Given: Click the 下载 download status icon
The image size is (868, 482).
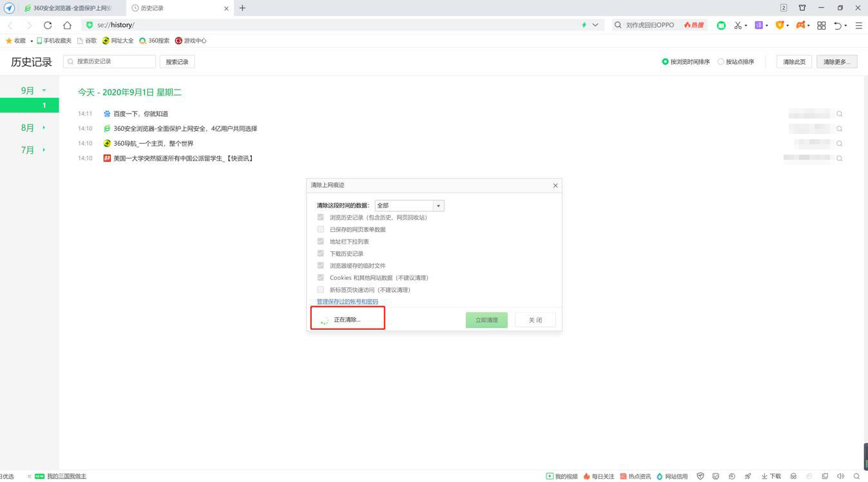Looking at the screenshot, I should [x=771, y=476].
